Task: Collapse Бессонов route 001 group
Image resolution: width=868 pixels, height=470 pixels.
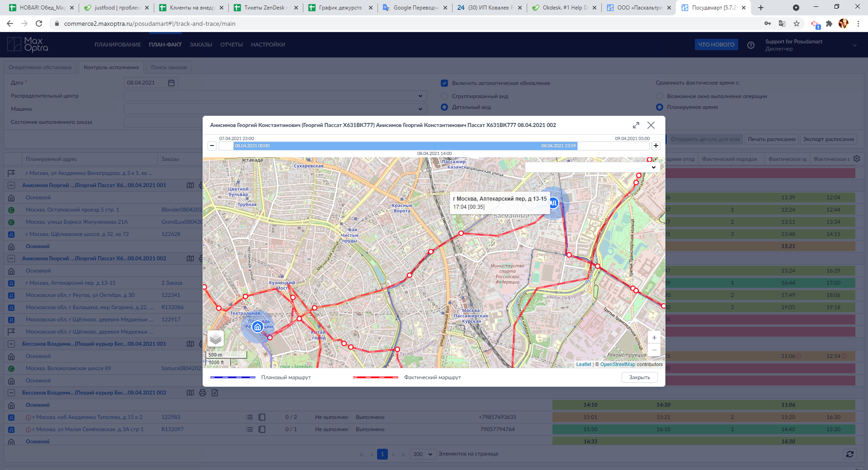Action: [11, 344]
